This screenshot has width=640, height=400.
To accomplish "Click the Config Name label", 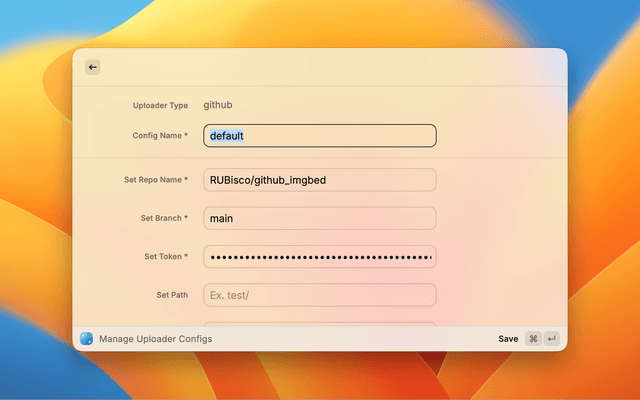I will point(160,135).
